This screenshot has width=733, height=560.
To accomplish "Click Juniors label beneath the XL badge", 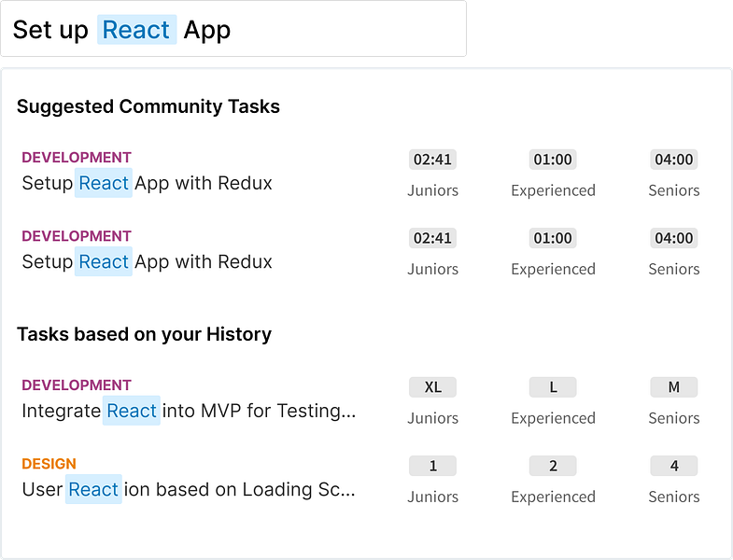I will point(432,418).
